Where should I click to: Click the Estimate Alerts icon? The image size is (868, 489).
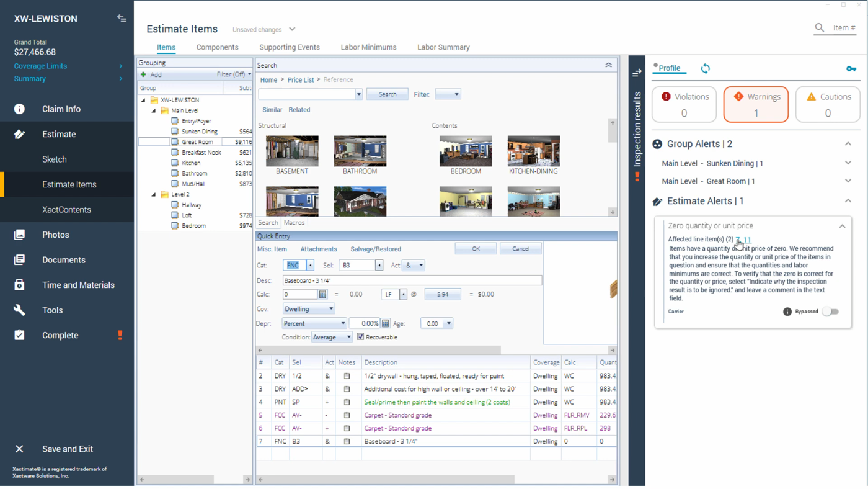657,201
